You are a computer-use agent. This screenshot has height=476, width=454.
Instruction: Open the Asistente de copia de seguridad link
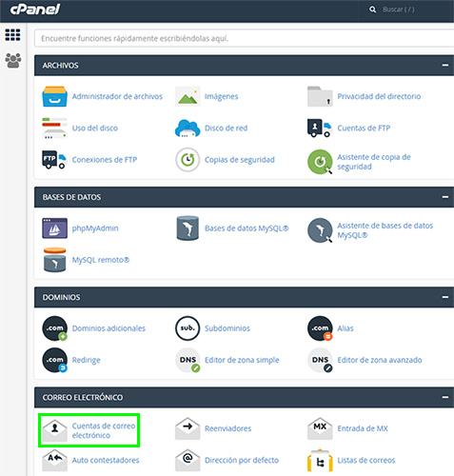[x=374, y=162]
